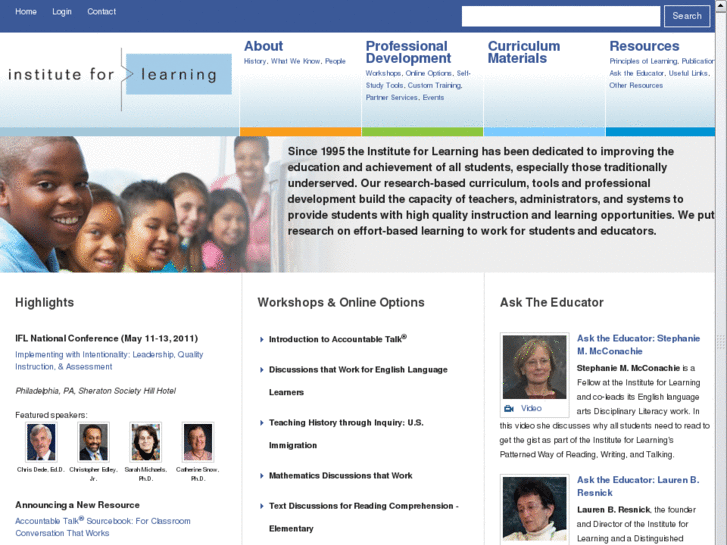The image size is (727, 545).
Task: Click Lauren B. Resnick portrait thumbnail
Action: [535, 509]
